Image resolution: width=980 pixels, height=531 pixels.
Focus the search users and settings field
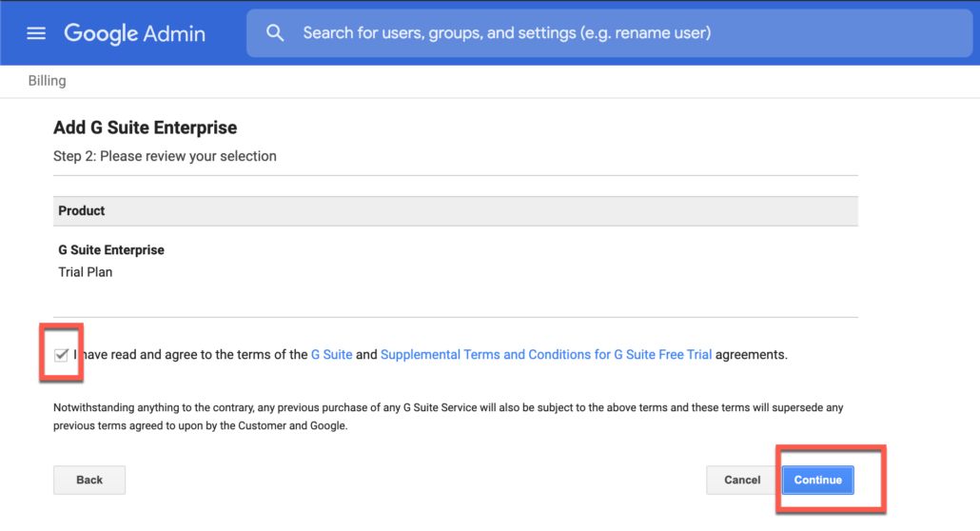click(x=609, y=33)
